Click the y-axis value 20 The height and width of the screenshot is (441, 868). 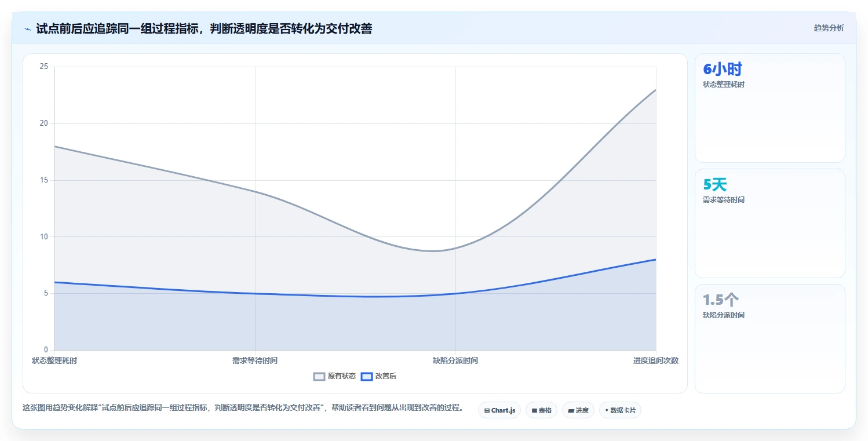click(44, 123)
